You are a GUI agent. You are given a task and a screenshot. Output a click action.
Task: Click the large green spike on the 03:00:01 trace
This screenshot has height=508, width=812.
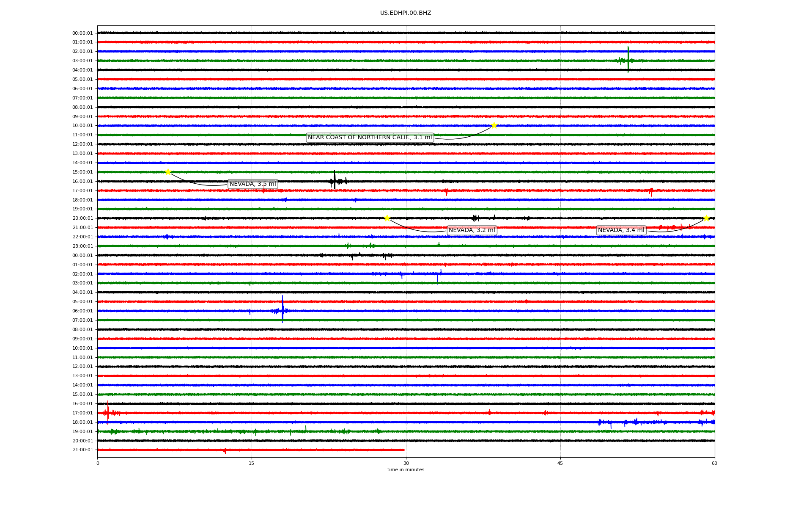pyautogui.click(x=628, y=60)
